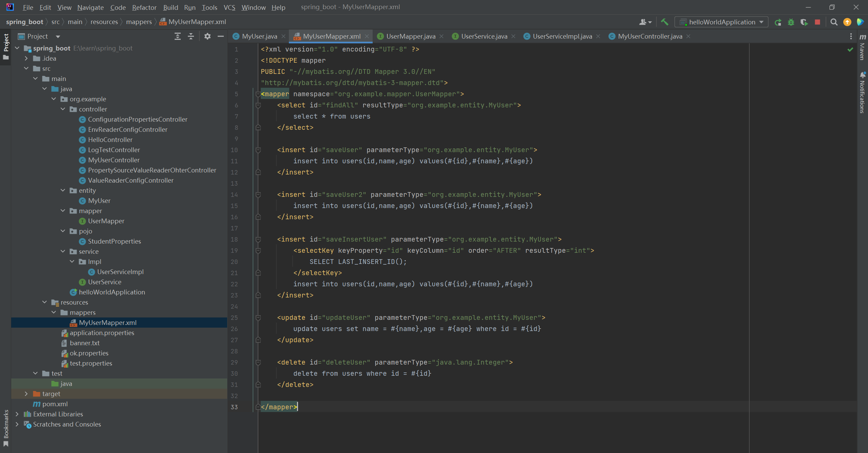This screenshot has width=868, height=453.
Task: Switch to the UserMapper.java tab
Action: (410, 36)
